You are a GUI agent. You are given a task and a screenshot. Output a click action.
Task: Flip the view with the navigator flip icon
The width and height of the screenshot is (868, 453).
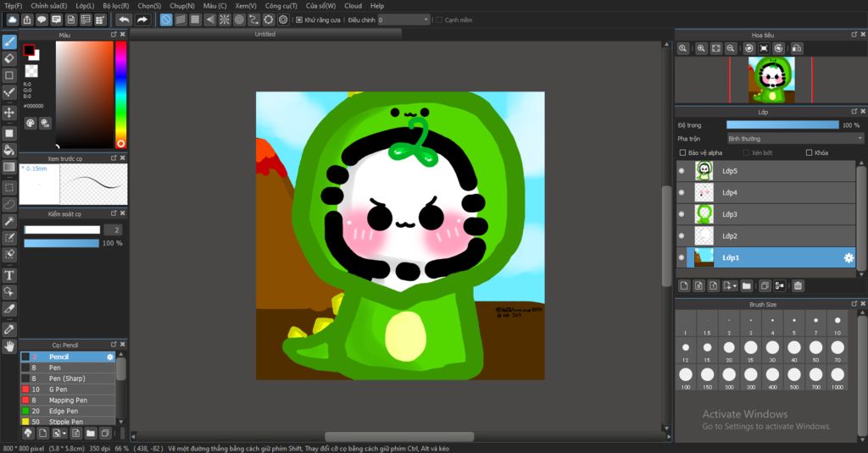797,48
